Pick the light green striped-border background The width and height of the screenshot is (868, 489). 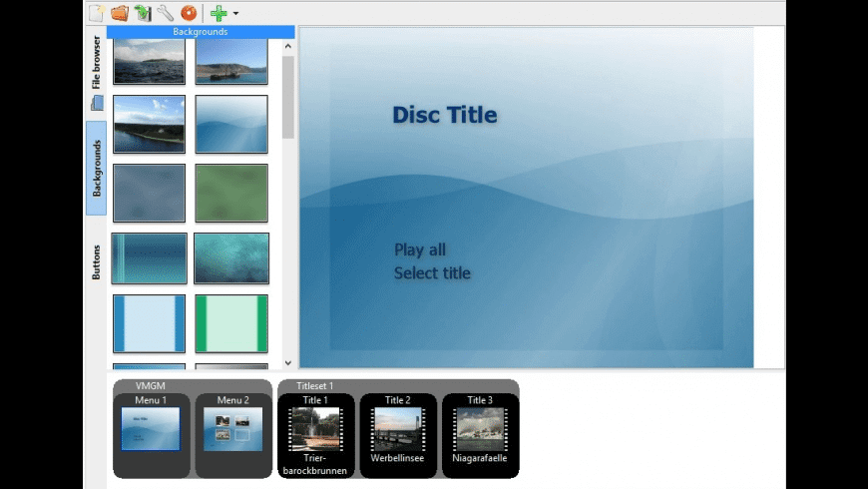point(231,323)
